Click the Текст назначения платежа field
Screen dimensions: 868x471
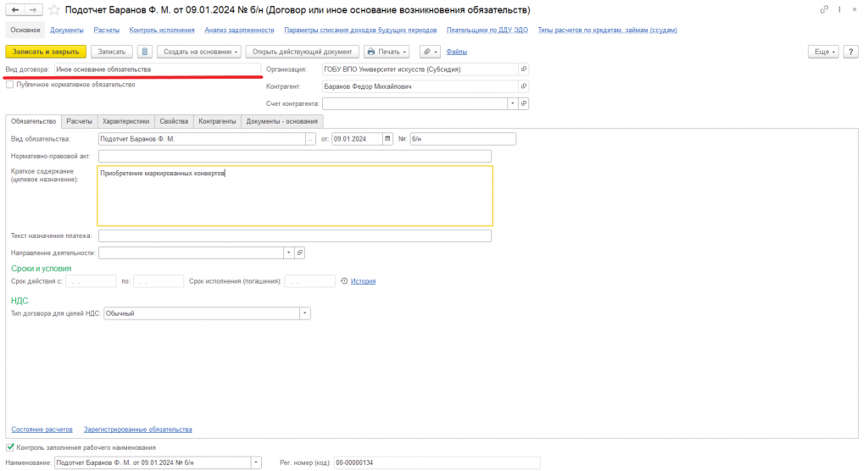coord(294,235)
